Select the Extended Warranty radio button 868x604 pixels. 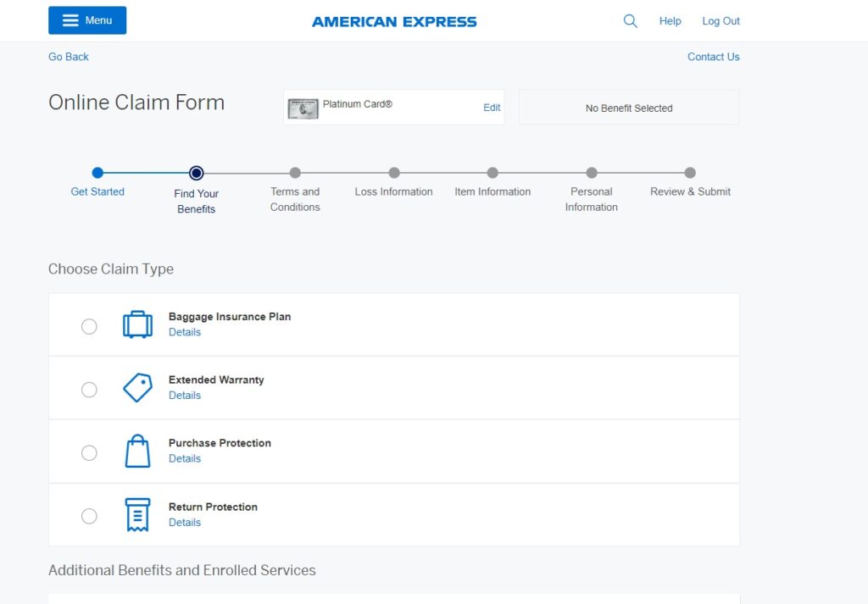[89, 390]
